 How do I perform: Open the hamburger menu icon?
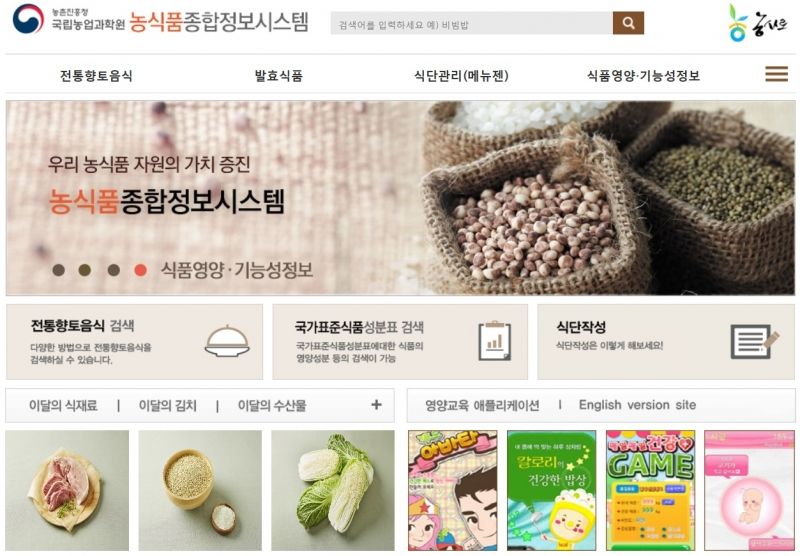coord(776,74)
